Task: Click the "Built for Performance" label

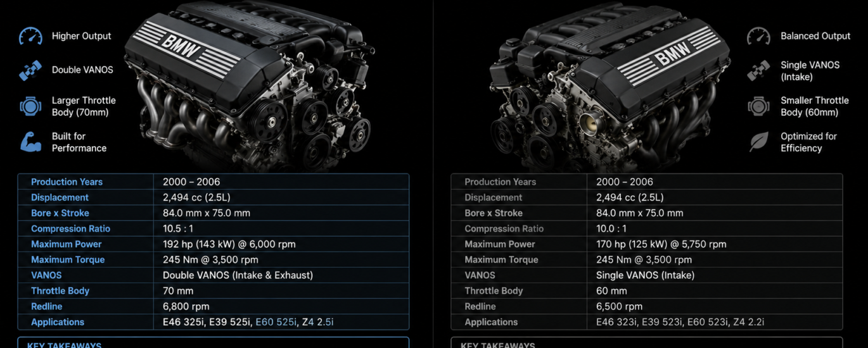Action: pos(79,142)
